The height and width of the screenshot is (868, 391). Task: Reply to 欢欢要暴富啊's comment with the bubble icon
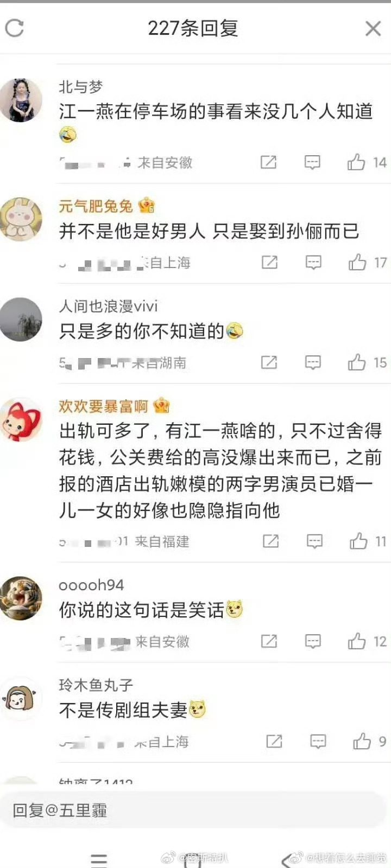tap(315, 541)
